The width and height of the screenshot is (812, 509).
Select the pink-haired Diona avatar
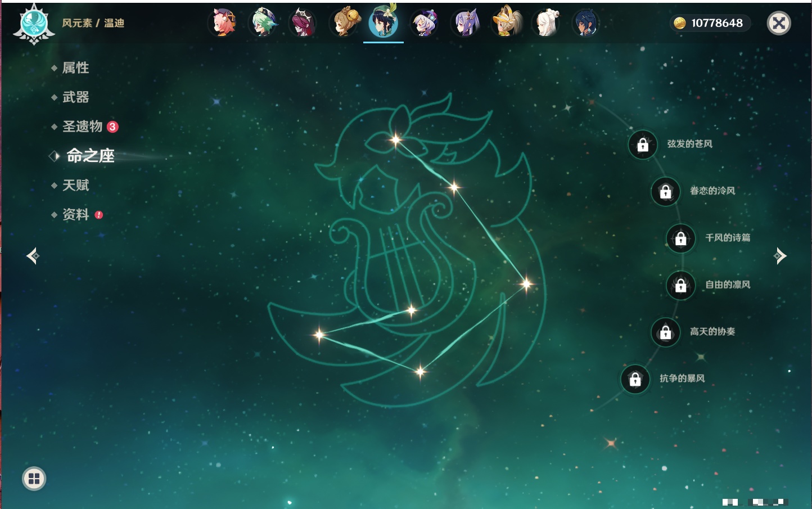pos(223,23)
